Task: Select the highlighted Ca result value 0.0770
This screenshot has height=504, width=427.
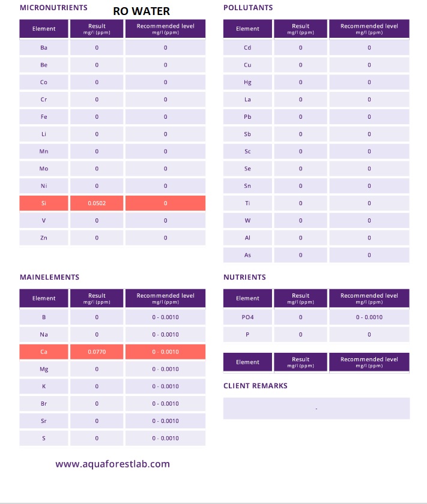Action: tap(97, 352)
